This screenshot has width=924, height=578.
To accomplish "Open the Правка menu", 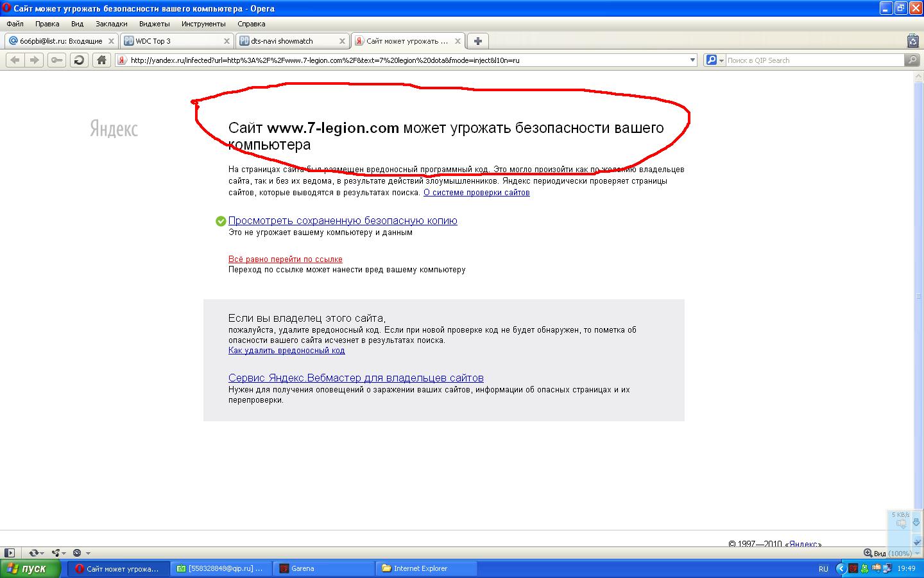I will pos(47,24).
